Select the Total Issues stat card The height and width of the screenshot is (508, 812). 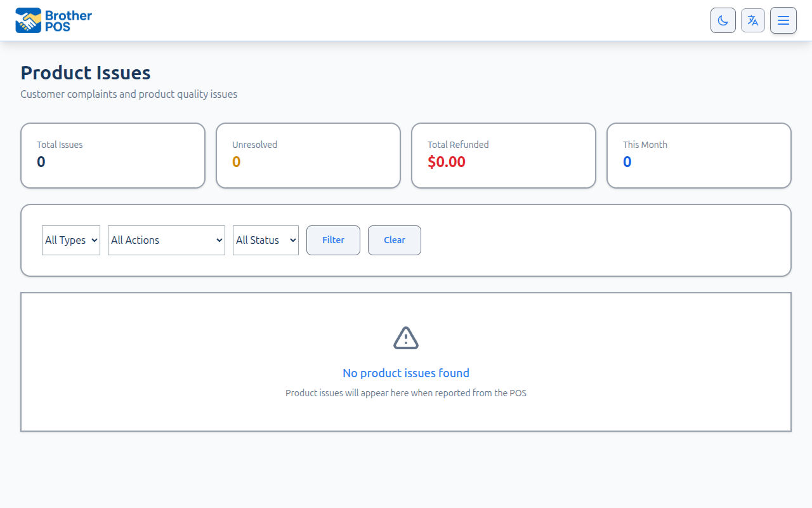113,156
